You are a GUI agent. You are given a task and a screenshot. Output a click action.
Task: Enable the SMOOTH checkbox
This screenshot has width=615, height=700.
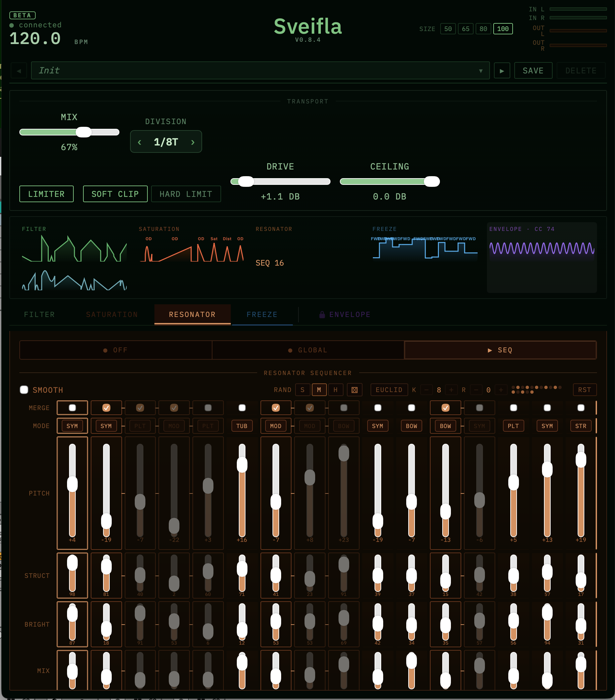pyautogui.click(x=24, y=390)
